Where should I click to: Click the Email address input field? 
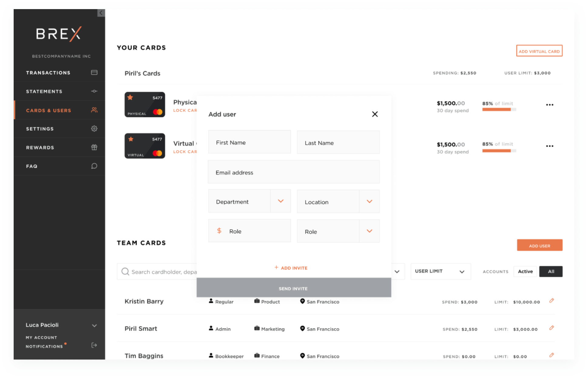293,172
